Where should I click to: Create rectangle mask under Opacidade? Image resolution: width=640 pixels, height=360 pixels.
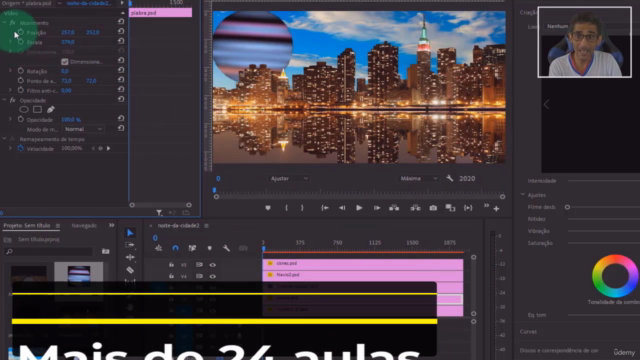click(x=37, y=109)
